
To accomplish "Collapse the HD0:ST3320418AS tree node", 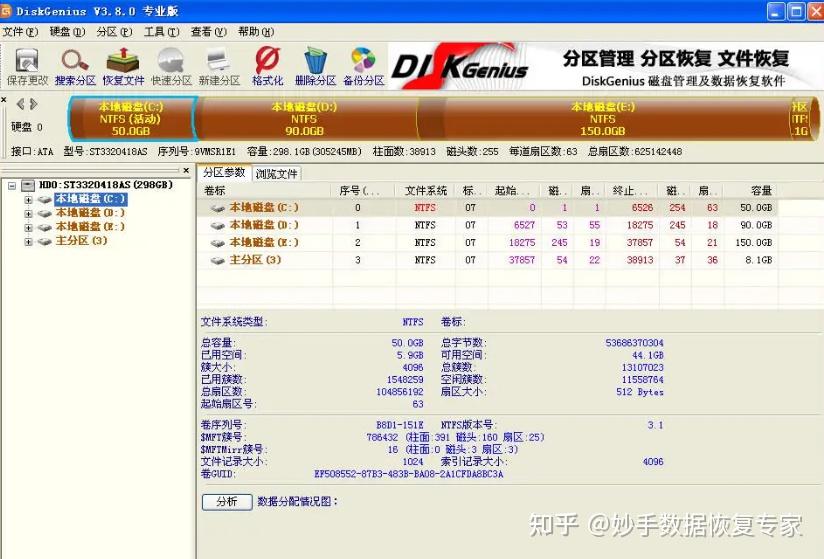I will coord(12,185).
